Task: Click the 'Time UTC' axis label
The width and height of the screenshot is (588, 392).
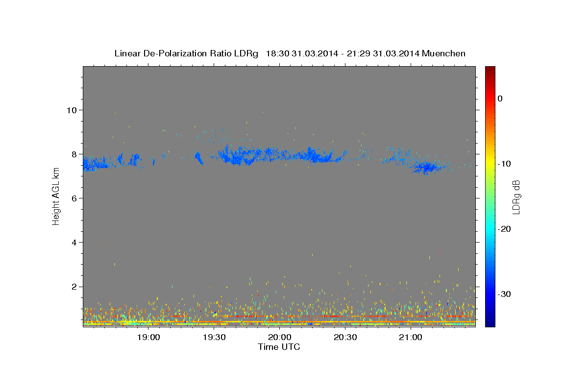Action: 279,347
